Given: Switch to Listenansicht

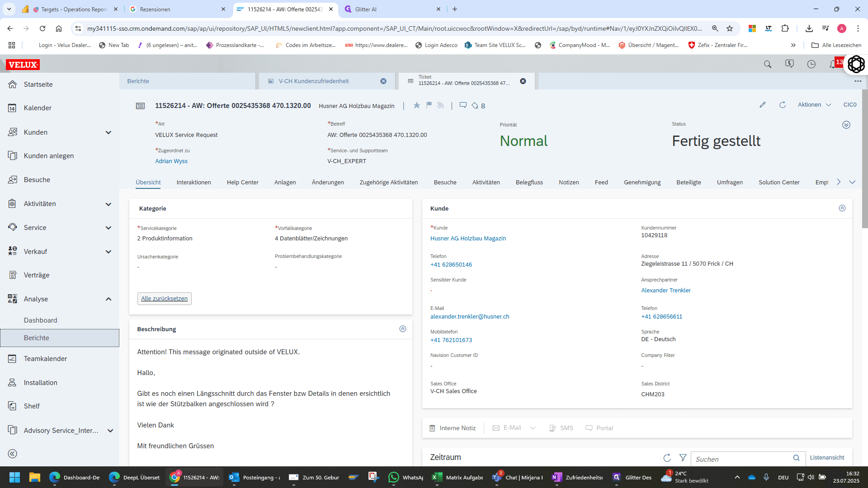Looking at the screenshot, I should [x=827, y=458].
